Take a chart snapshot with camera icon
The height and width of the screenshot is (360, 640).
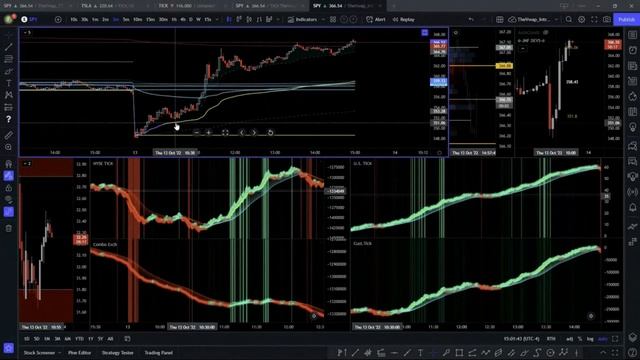click(607, 20)
